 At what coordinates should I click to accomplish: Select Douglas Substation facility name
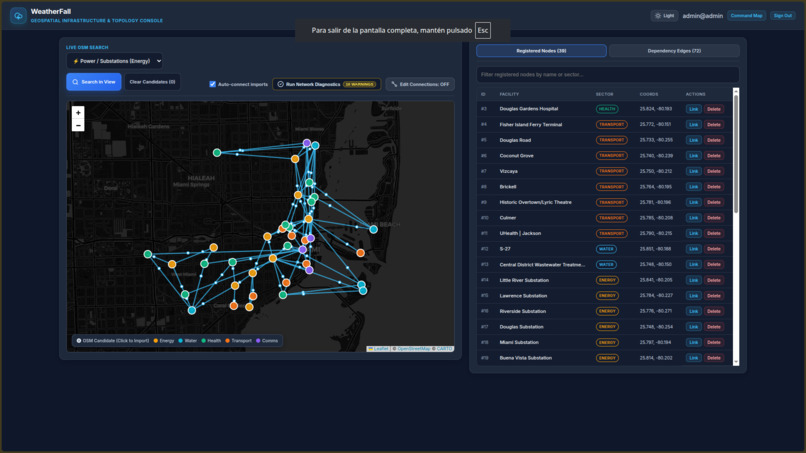(521, 327)
